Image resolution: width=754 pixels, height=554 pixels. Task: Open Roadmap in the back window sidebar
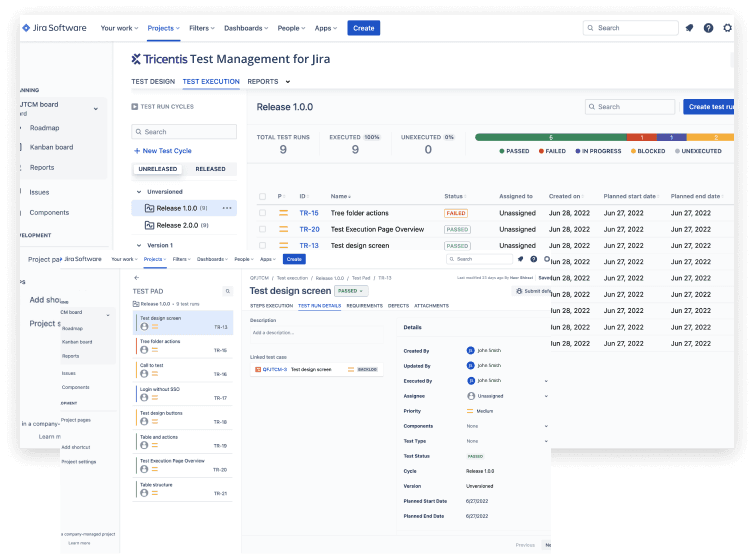click(x=44, y=127)
